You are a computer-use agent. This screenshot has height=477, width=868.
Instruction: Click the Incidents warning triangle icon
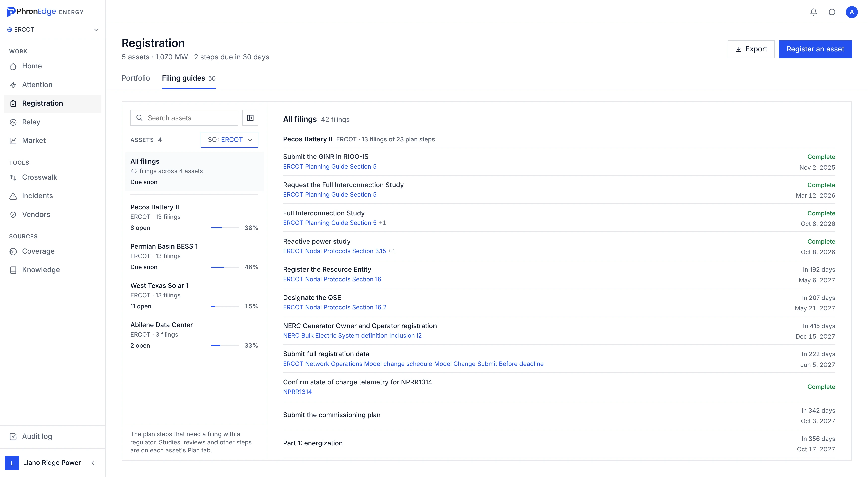(x=13, y=196)
